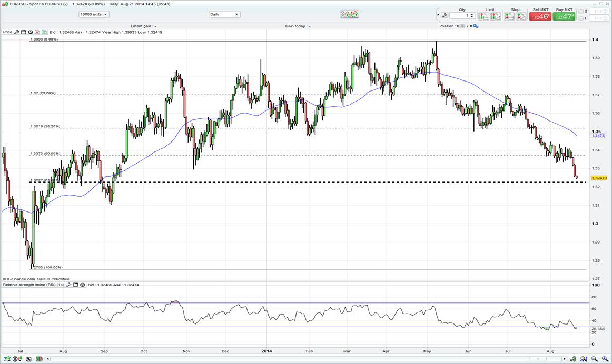Open RSI indicator settings wrench
This screenshot has width=612, height=364.
69,285
